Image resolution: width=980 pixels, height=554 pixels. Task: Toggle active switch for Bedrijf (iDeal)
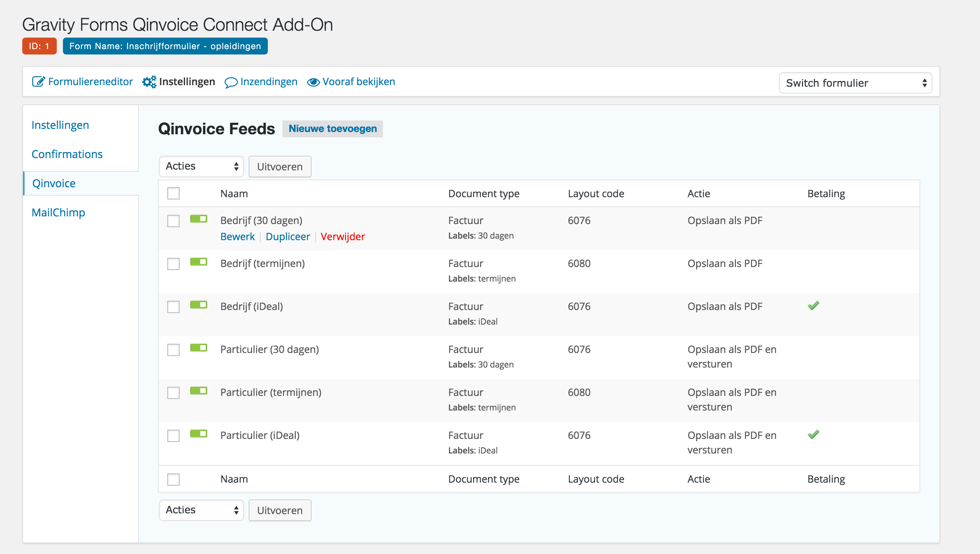point(199,305)
